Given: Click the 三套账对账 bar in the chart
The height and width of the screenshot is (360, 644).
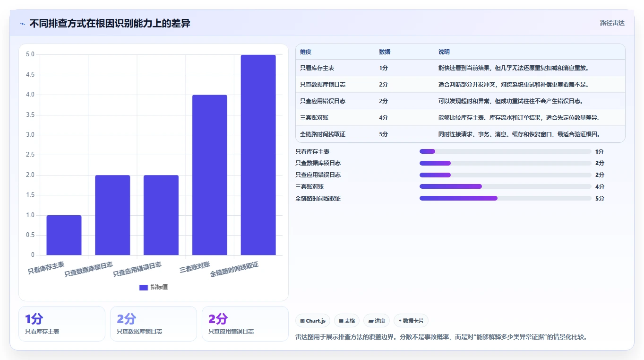Looking at the screenshot, I should (209, 175).
